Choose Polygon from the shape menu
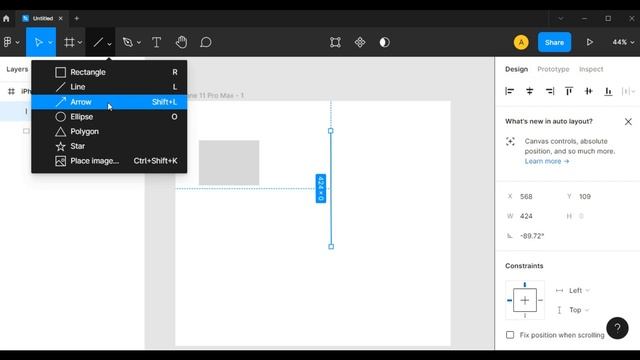 tap(109, 131)
